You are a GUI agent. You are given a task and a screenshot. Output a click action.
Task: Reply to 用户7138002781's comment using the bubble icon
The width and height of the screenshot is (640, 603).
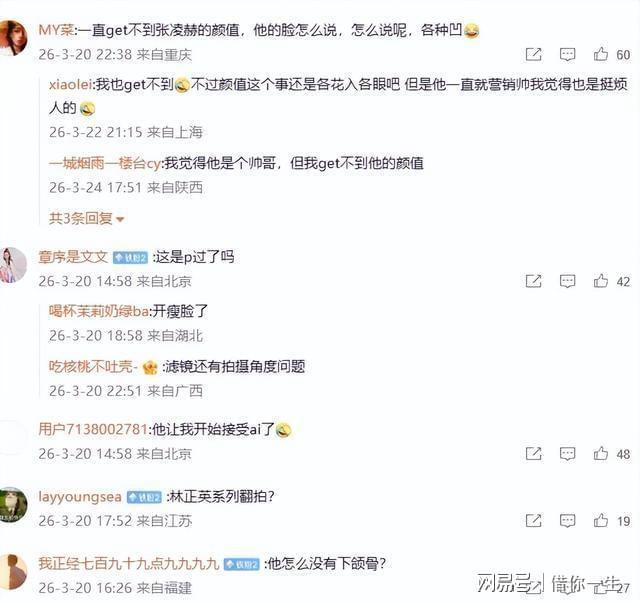point(567,454)
